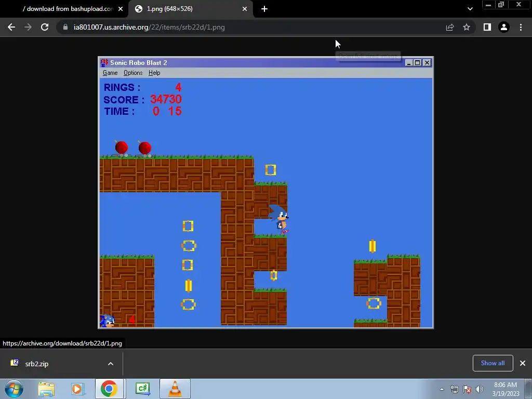Expand srb2.zip download options chevron

tap(111, 364)
